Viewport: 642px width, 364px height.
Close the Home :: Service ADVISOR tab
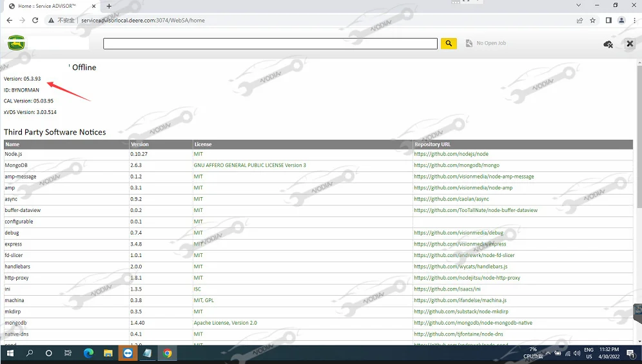coord(93,6)
